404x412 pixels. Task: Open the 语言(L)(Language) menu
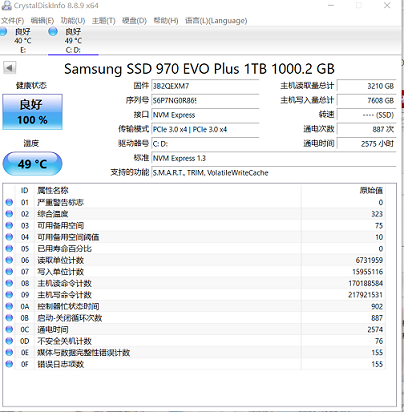[x=216, y=21]
